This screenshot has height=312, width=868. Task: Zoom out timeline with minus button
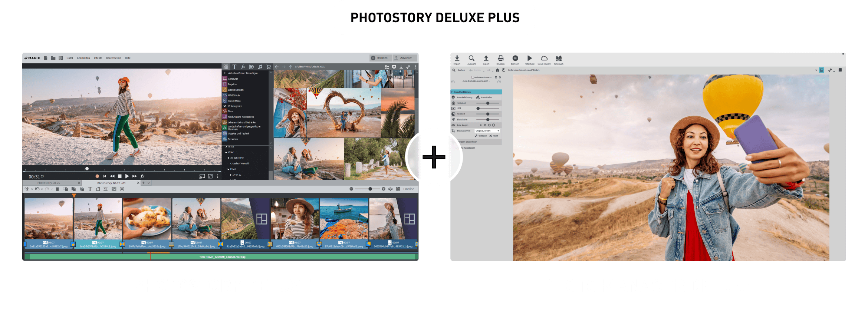[x=351, y=189]
